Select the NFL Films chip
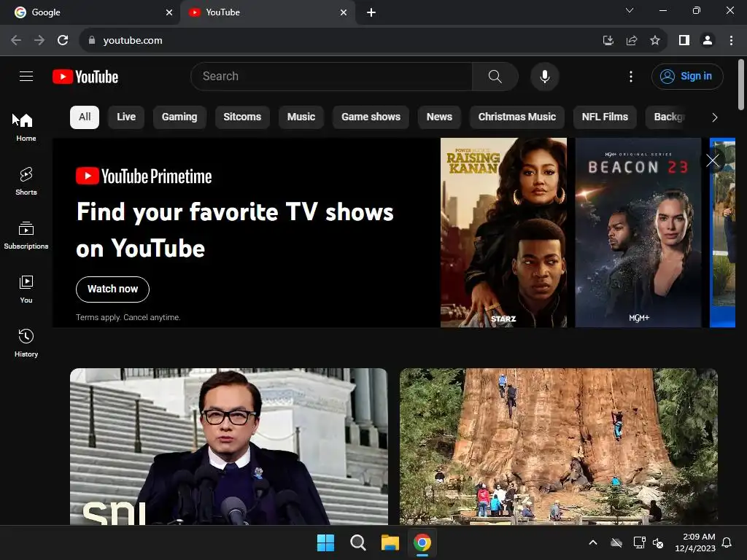747x560 pixels. click(x=605, y=117)
